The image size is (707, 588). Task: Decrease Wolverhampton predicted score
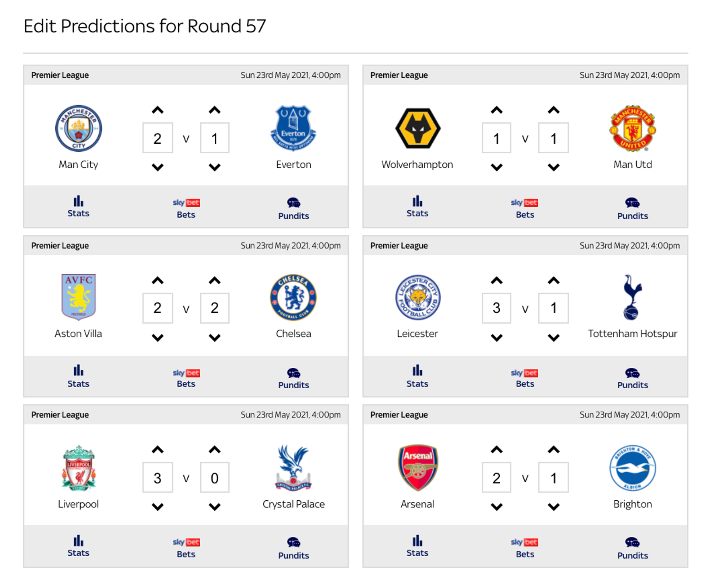(x=497, y=167)
